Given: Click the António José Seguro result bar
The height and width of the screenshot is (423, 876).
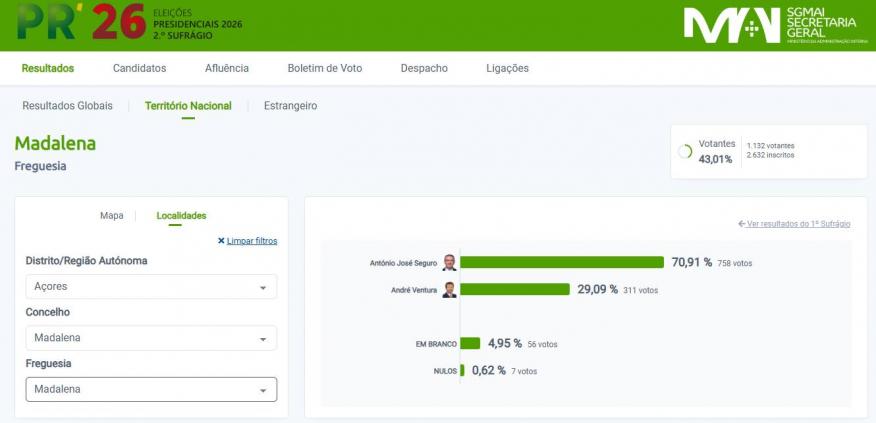Looking at the screenshot, I should point(562,263).
